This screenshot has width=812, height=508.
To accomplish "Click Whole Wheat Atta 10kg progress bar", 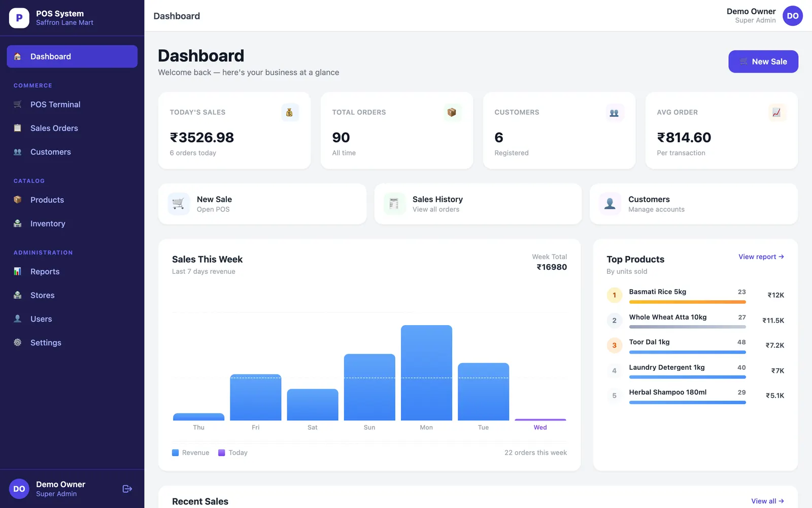I will point(687,327).
